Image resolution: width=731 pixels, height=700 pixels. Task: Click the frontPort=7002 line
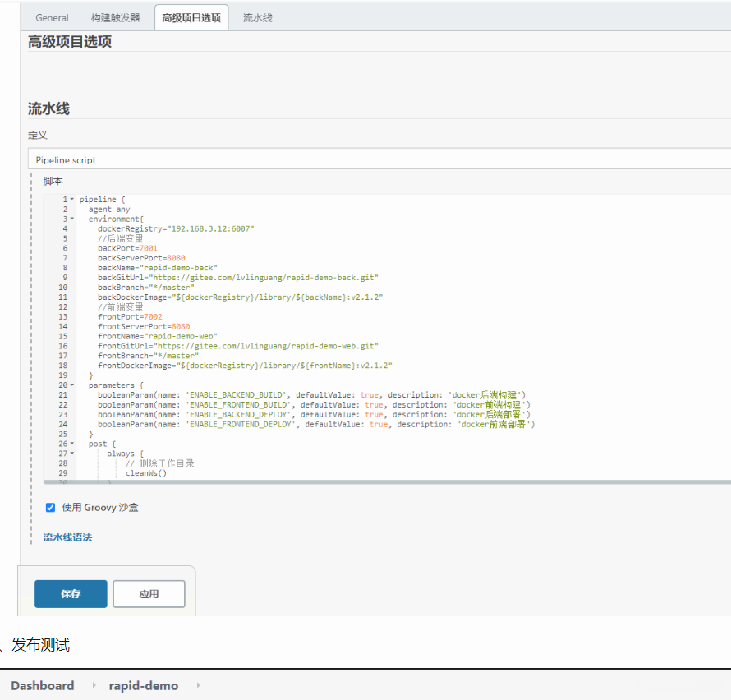[x=130, y=316]
